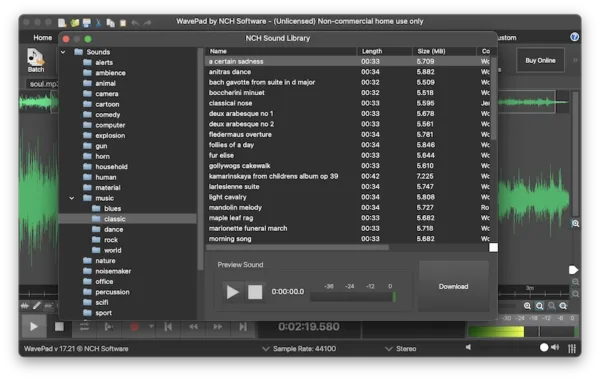Click the Paste clipboard icon
This screenshot has height=380, width=600.
click(123, 23)
